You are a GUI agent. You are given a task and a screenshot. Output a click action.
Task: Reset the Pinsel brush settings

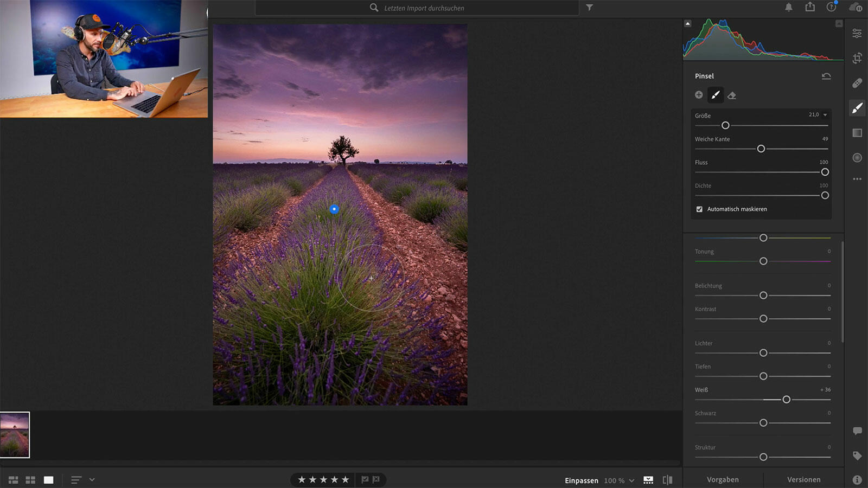826,76
